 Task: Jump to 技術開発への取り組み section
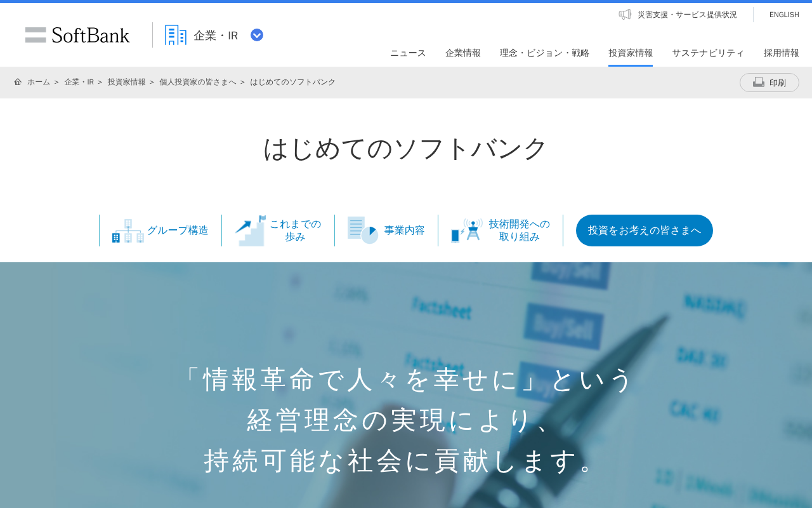(520, 231)
